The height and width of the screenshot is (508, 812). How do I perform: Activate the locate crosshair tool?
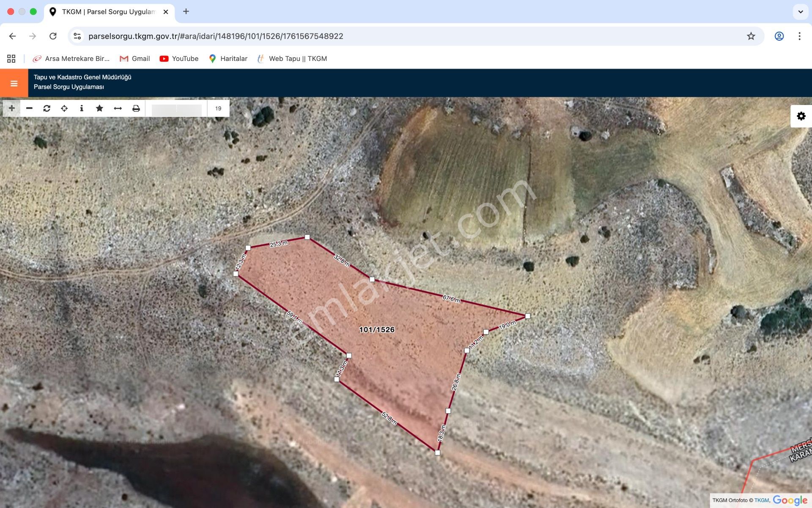tap(64, 108)
